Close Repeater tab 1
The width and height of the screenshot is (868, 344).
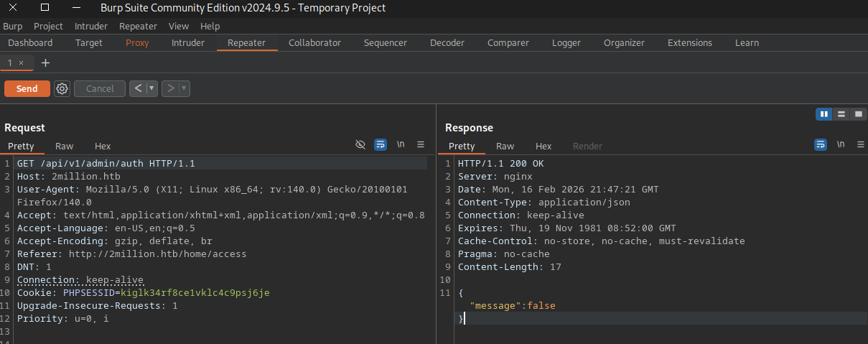[x=22, y=63]
